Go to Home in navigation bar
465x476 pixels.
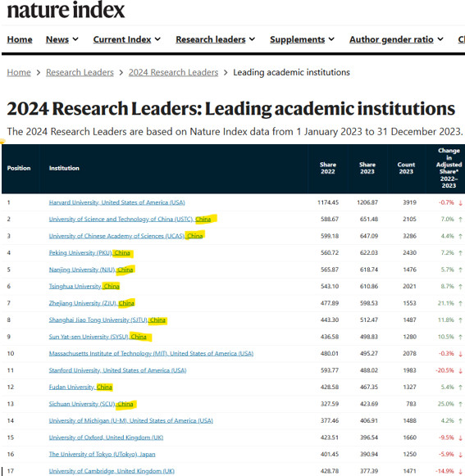[20, 39]
